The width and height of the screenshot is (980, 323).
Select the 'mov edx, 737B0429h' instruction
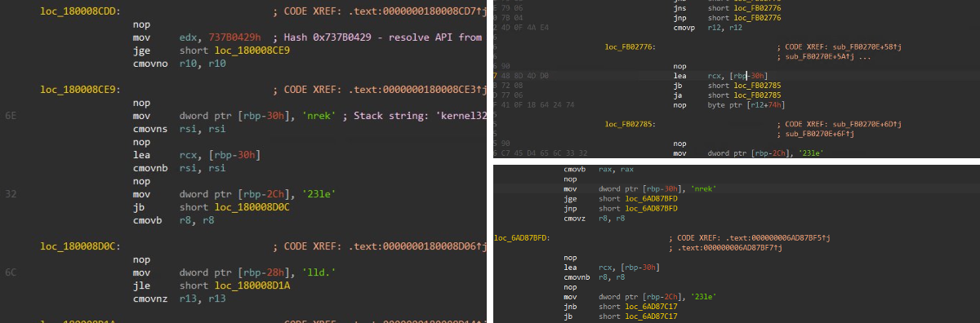point(197,38)
